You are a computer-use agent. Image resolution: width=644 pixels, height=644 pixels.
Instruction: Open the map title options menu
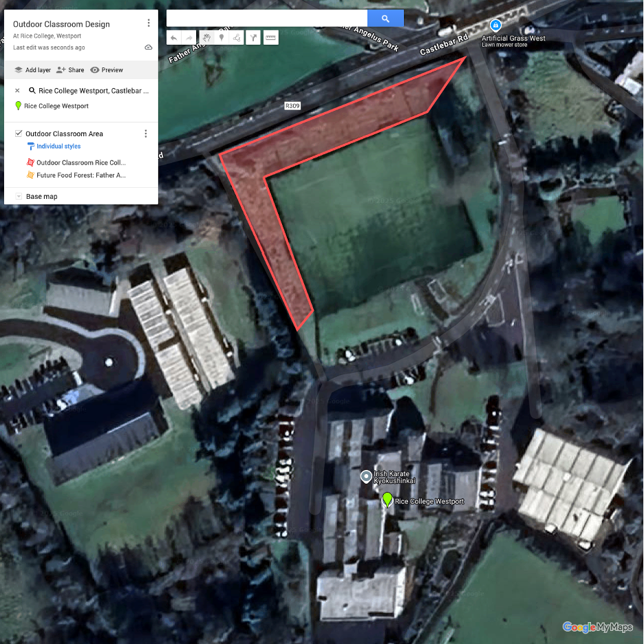149,23
